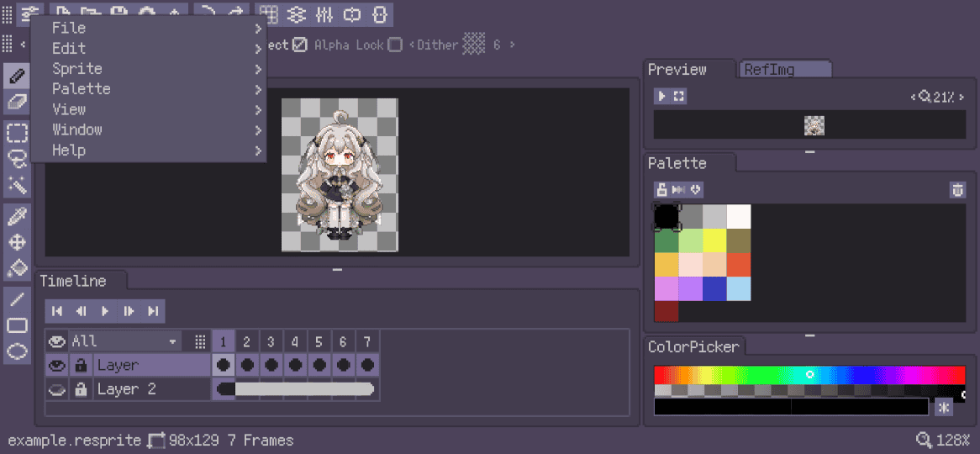Image resolution: width=980 pixels, height=454 pixels.
Task: Select the Move tool
Action: (17, 243)
